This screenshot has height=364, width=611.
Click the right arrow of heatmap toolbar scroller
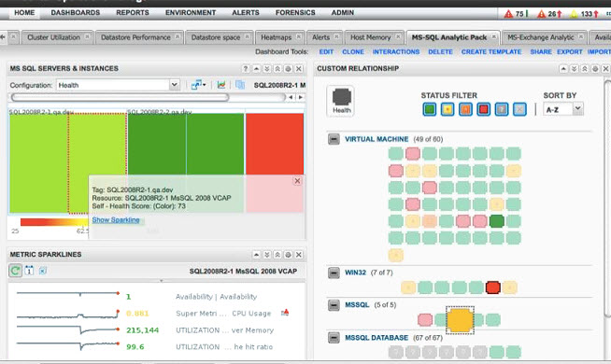click(301, 97)
